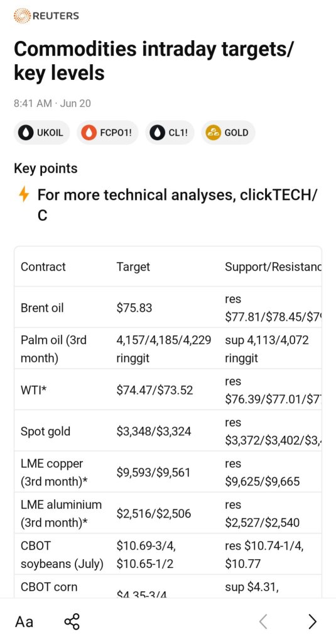Viewport: 336px width, 644px height.
Task: Click the article headline text
Action: click(x=154, y=61)
